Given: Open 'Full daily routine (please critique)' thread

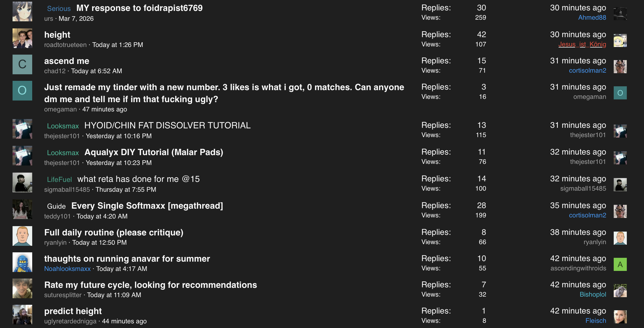Looking at the screenshot, I should click(114, 232).
